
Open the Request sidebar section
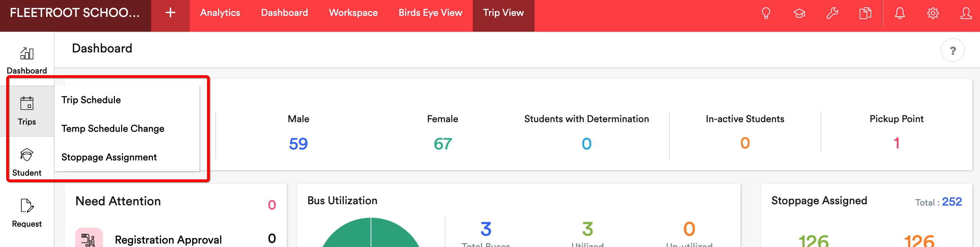[x=27, y=213]
